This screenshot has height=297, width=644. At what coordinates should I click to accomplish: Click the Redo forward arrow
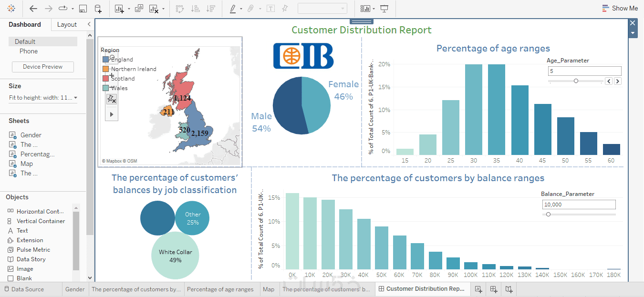click(x=48, y=9)
